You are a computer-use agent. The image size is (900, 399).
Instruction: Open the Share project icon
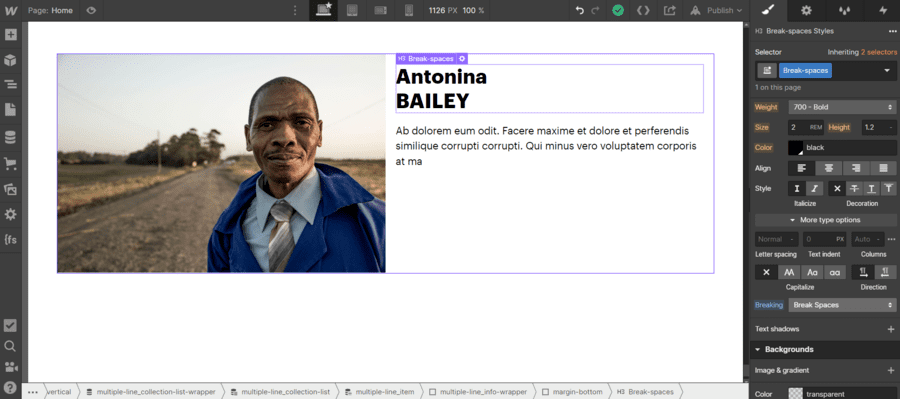click(669, 10)
